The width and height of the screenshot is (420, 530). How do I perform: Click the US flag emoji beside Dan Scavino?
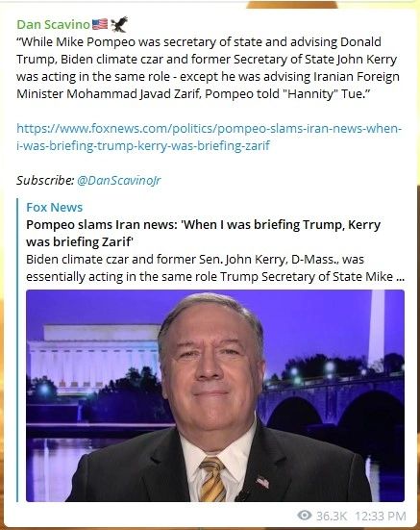pyautogui.click(x=100, y=24)
